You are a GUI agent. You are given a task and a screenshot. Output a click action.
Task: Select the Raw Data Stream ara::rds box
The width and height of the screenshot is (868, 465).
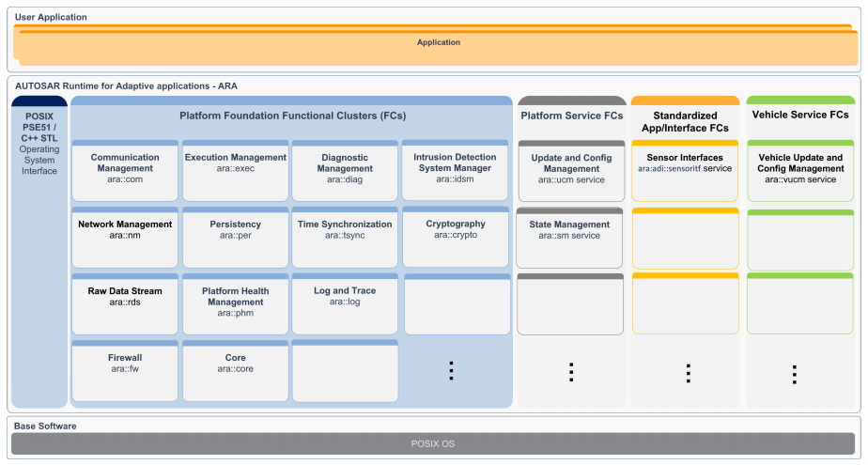[x=125, y=304]
